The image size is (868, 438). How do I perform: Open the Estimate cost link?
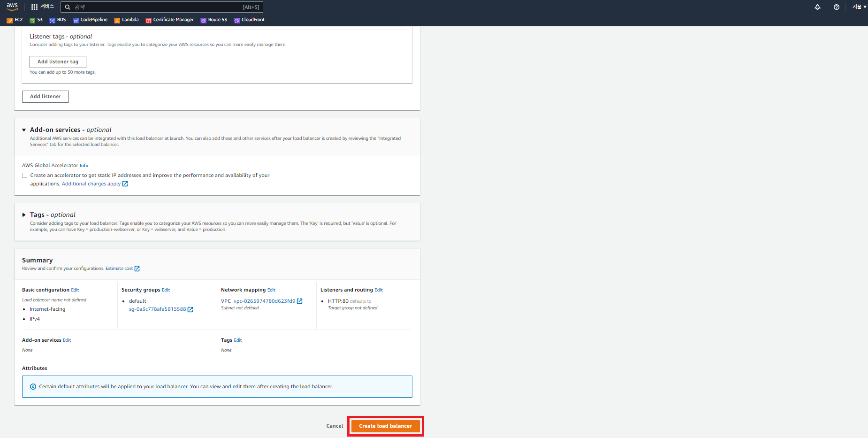(x=119, y=268)
